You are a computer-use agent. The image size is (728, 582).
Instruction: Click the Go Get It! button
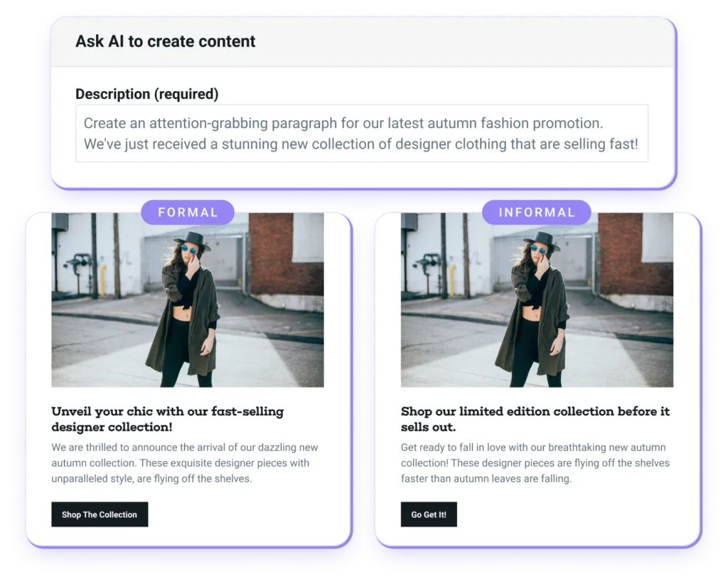pos(429,514)
